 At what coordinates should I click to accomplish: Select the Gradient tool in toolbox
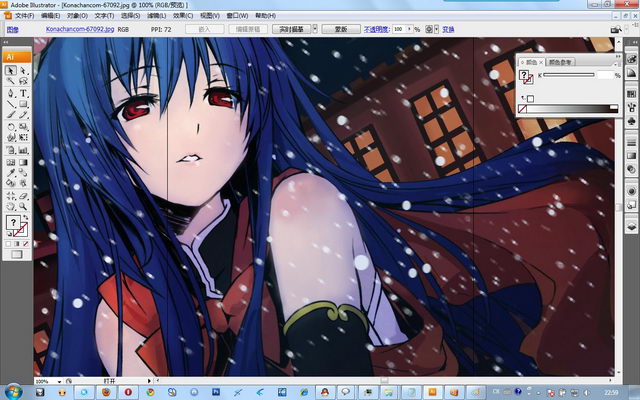pyautogui.click(x=23, y=162)
